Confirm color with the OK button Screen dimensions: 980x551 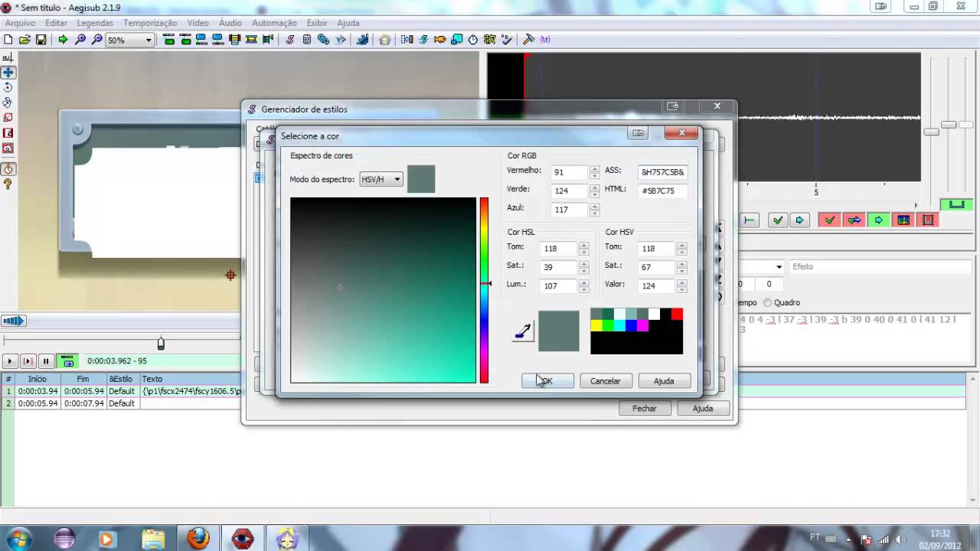[547, 380]
